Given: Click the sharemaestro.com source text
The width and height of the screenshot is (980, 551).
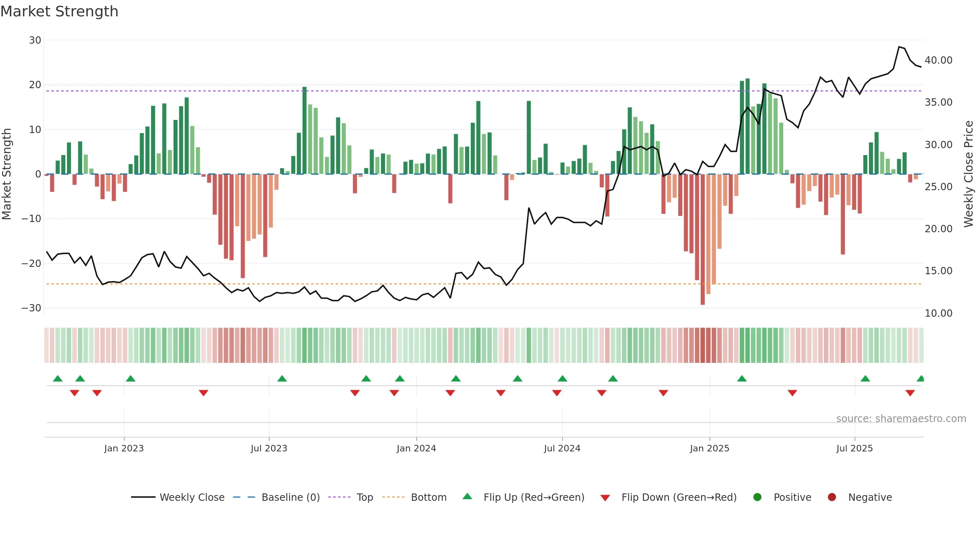Looking at the screenshot, I should (901, 418).
